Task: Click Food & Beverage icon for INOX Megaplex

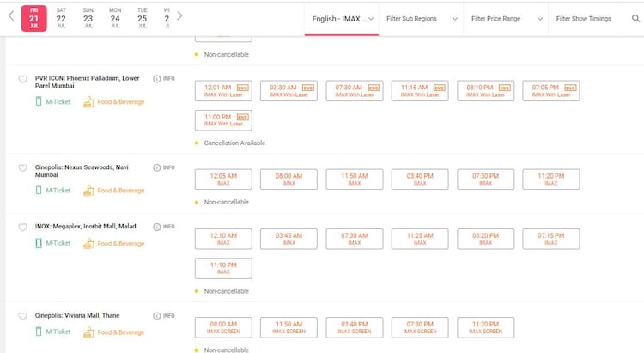Action: (x=88, y=244)
